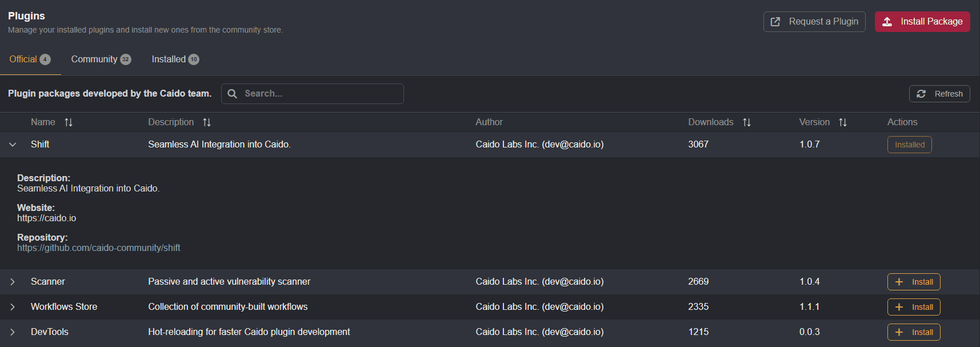Viewport: 980px width, 347px height.
Task: Expand the Workflows Store row
Action: pyautogui.click(x=13, y=306)
